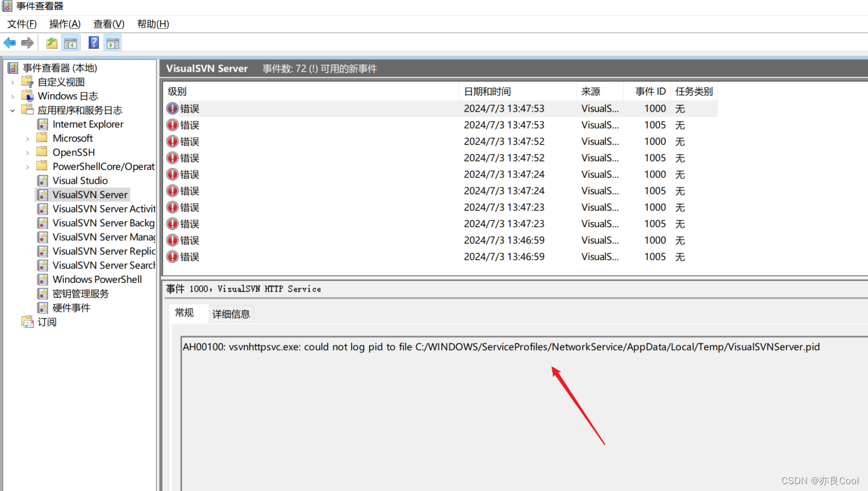Select error event 1000 at 13:47:23
Screen dimensions: 868x491
pyautogui.click(x=441, y=208)
